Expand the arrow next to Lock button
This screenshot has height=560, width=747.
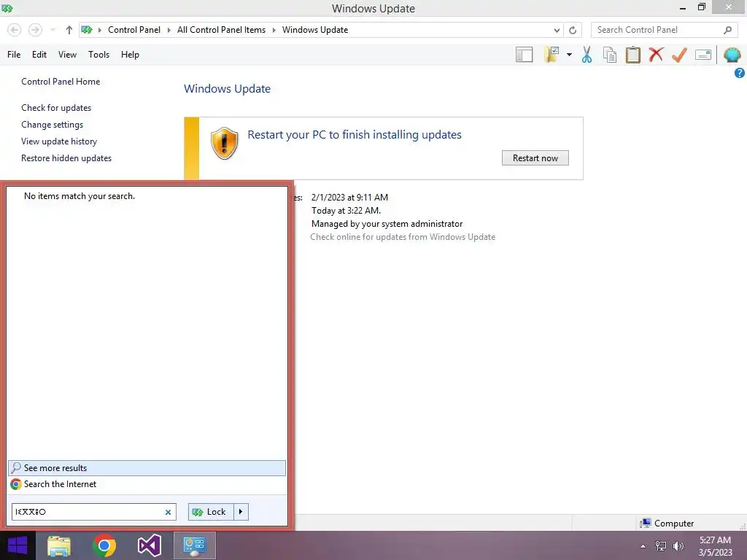point(241,512)
